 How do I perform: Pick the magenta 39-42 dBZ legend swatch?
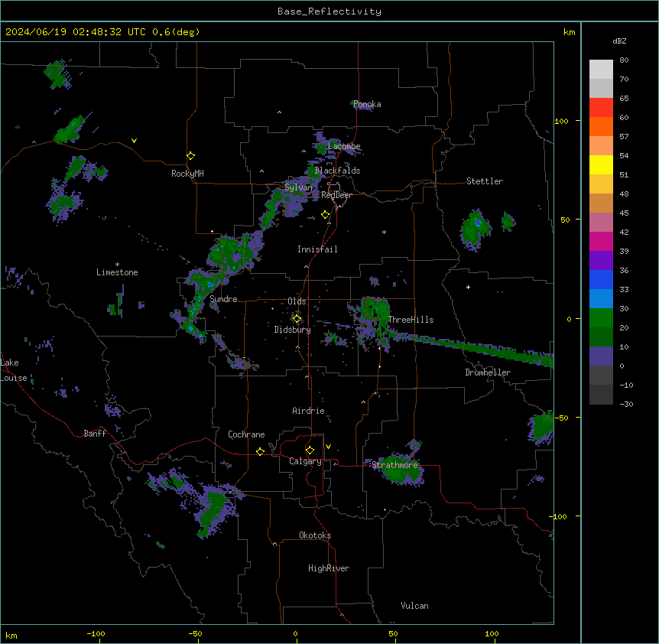601,241
